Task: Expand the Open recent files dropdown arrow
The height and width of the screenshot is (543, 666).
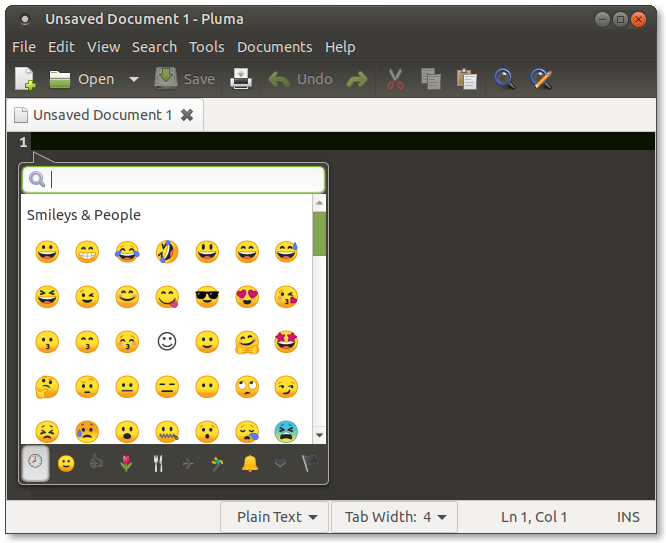Action: (134, 79)
